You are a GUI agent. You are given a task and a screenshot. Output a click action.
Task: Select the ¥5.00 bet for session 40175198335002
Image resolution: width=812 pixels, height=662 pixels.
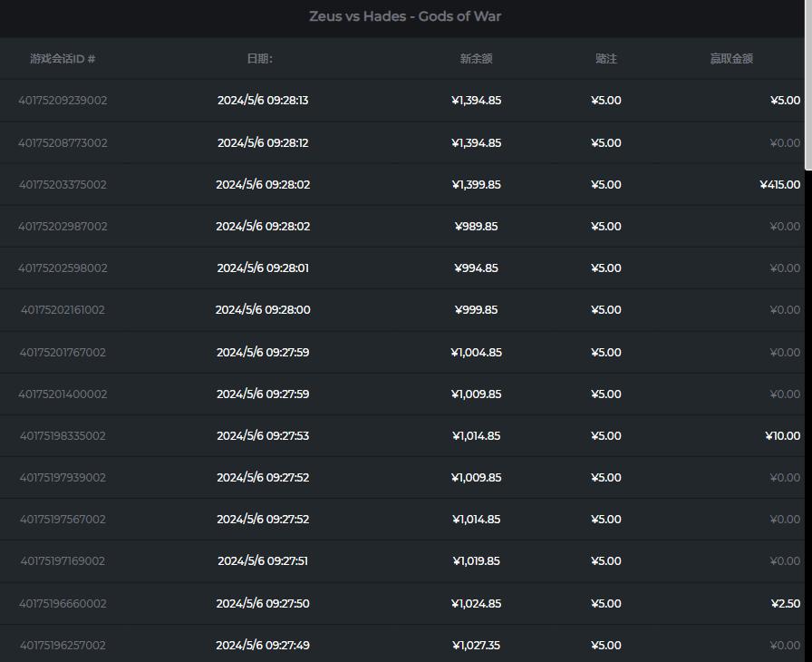[606, 436]
